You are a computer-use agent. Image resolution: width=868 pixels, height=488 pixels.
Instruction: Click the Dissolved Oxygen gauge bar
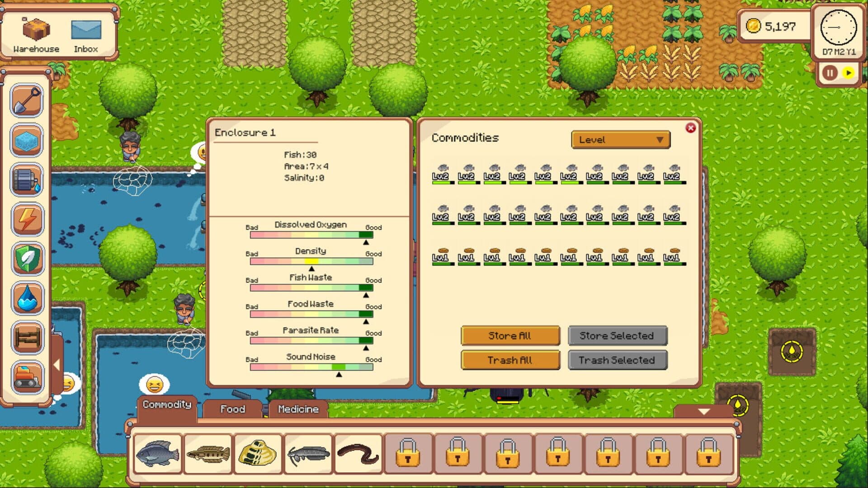click(311, 235)
